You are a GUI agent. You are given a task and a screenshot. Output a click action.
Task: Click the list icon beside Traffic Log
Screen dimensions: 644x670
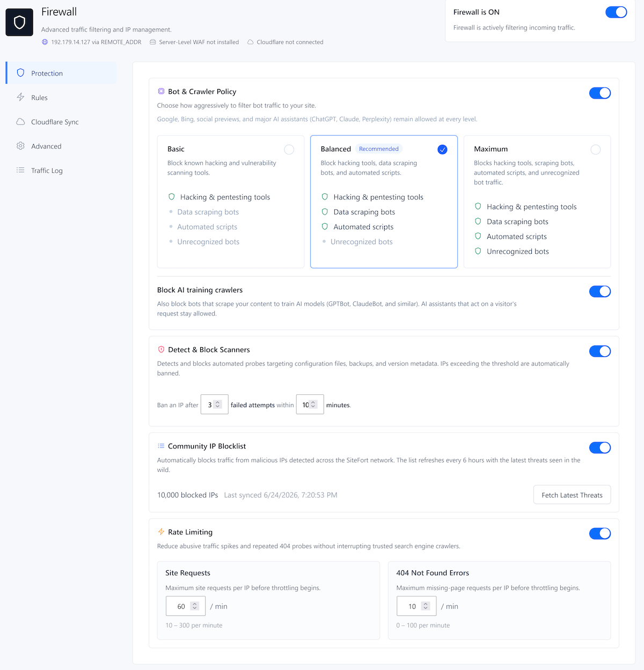tap(20, 170)
